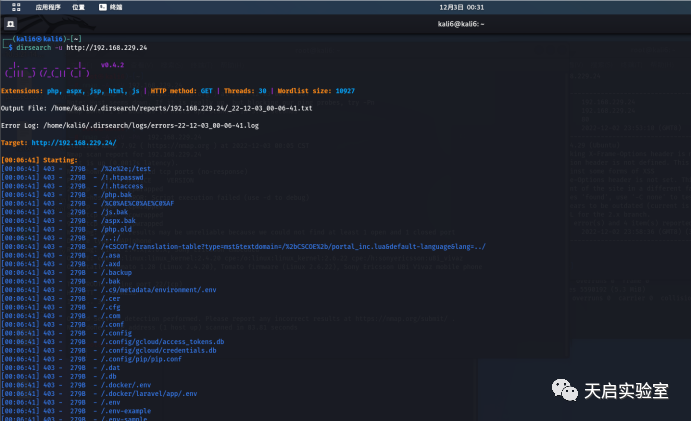Click the result path /.docker/.env
Viewport: 692px width, 422px height.
(x=126, y=385)
